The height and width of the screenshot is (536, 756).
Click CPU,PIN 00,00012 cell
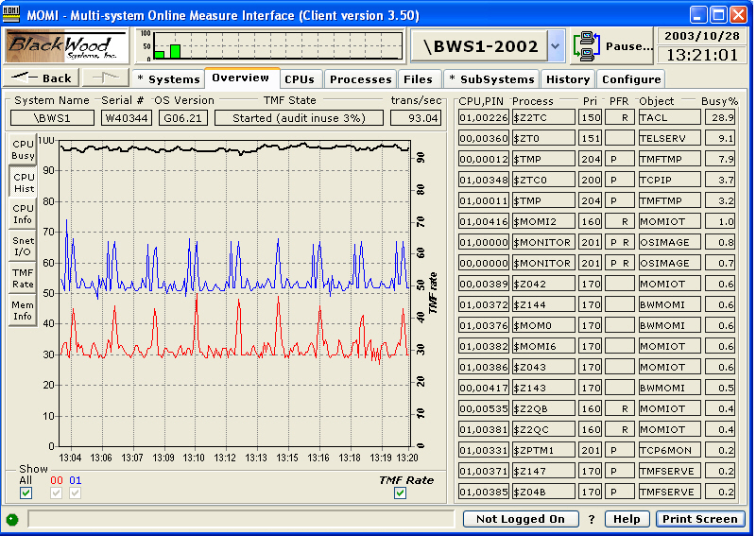pos(484,159)
